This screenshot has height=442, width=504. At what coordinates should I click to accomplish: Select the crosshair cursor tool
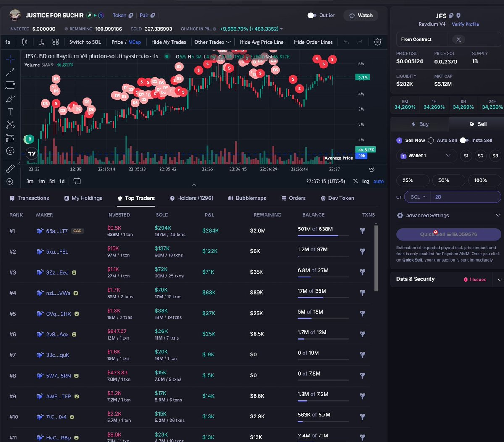(10, 59)
